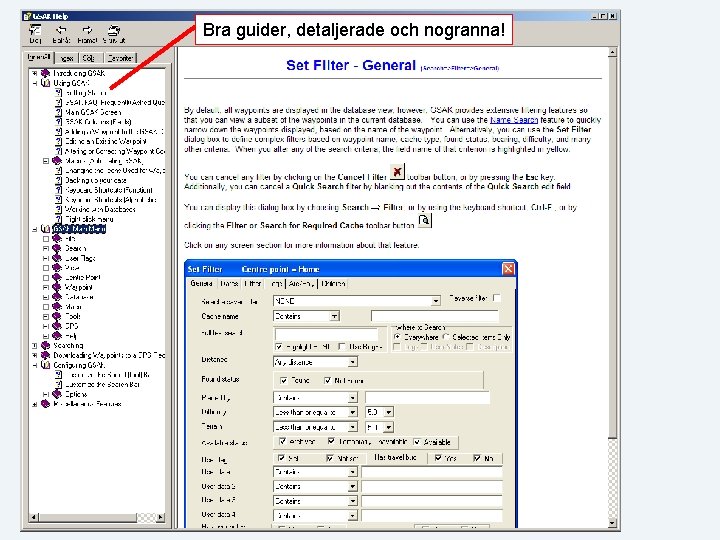Open the Cache name Contains dropdown
The image size is (720, 540).
pyautogui.click(x=335, y=316)
